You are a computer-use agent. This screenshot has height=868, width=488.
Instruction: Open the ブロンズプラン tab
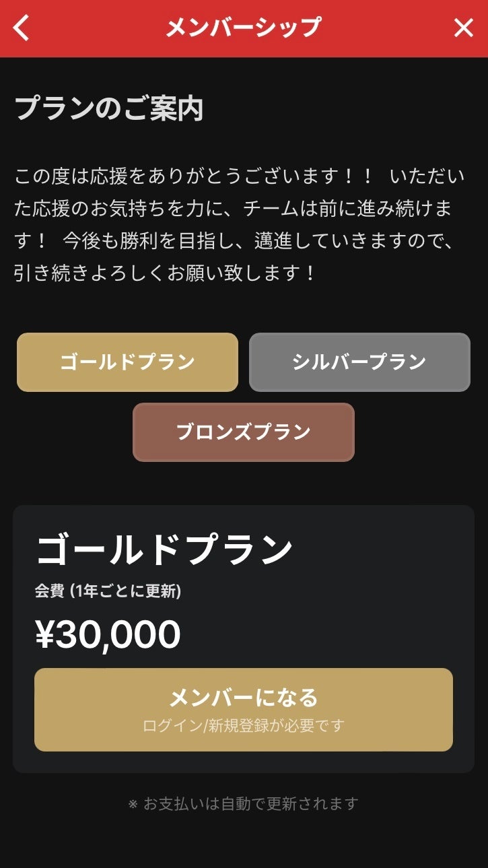pos(244,432)
